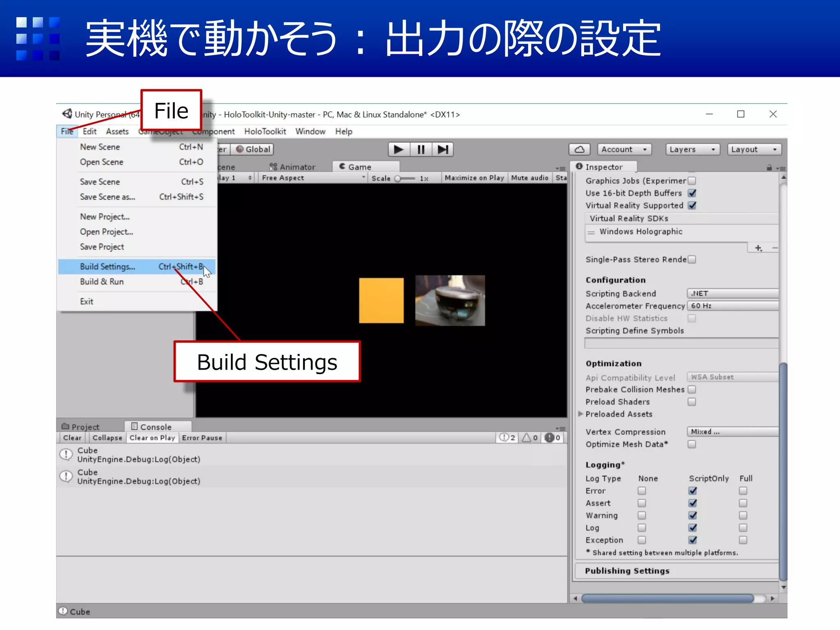This screenshot has height=630, width=840.
Task: Check Prebake Collision Meshes
Action: tap(692, 389)
